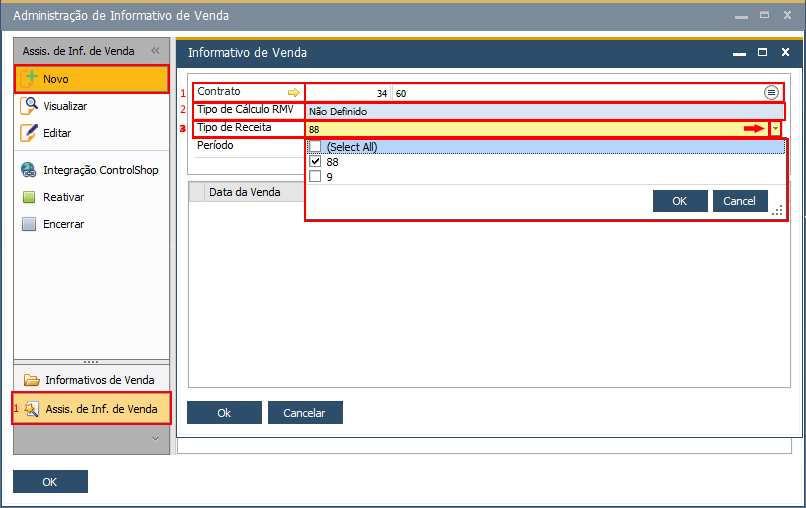
Task: Select the Encerrar menu item
Action: click(x=91, y=224)
